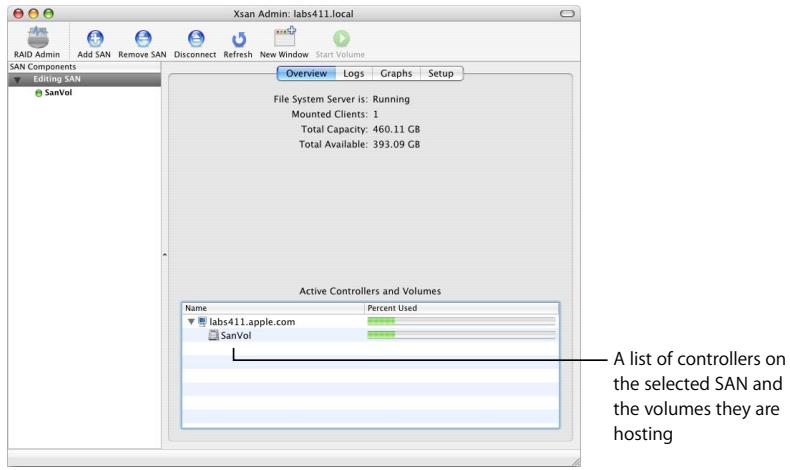Click the SanVol volume icon in list
Screen dimensions: 790x470
214,335
